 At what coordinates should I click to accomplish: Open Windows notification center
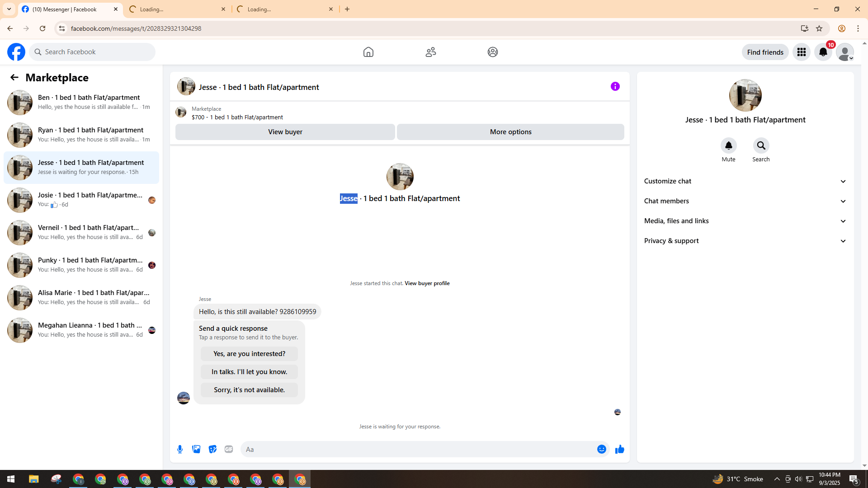coord(854,479)
